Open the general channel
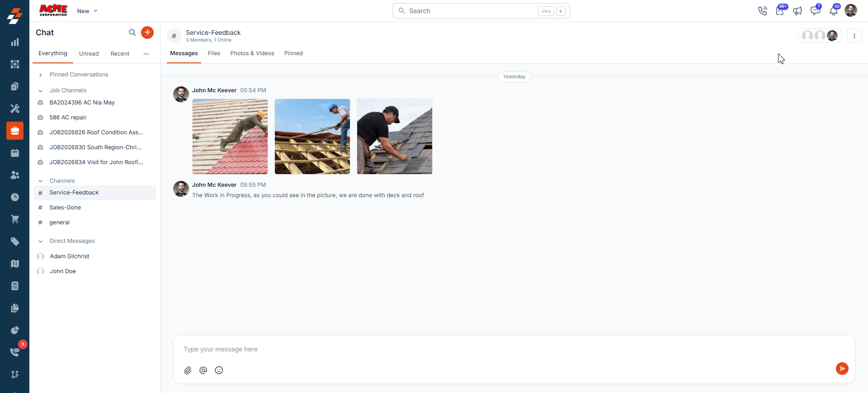This screenshot has width=868, height=393. pyautogui.click(x=95, y=223)
